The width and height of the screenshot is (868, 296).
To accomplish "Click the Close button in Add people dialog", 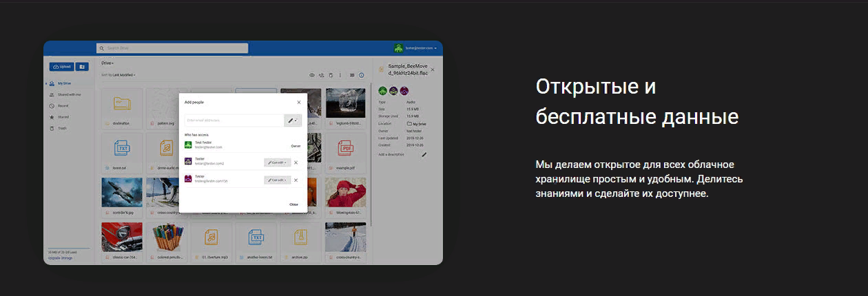I will pos(293,204).
